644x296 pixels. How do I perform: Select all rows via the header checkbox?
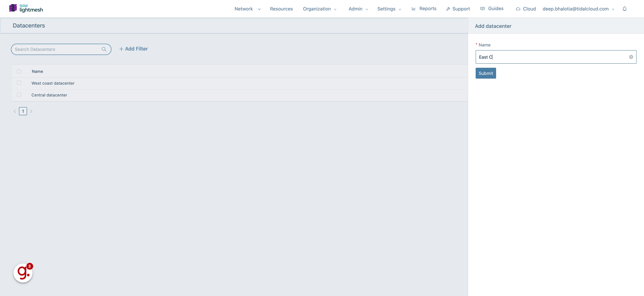point(19,71)
